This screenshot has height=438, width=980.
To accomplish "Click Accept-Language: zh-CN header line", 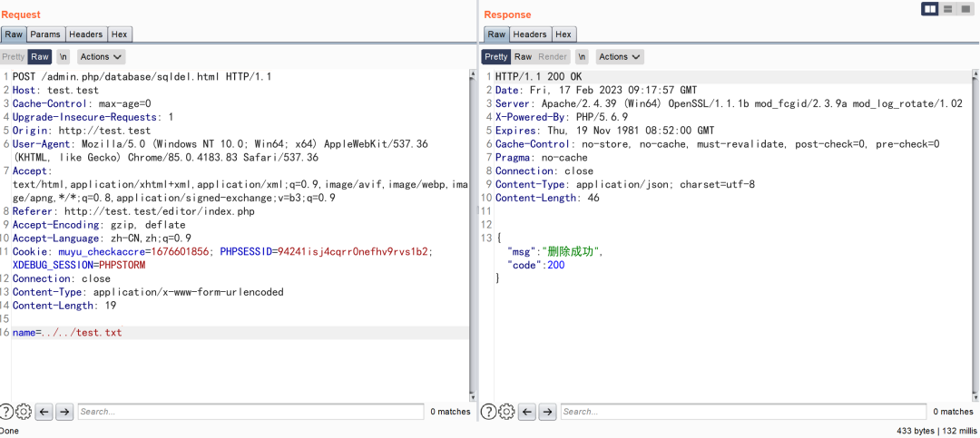I will tap(102, 238).
